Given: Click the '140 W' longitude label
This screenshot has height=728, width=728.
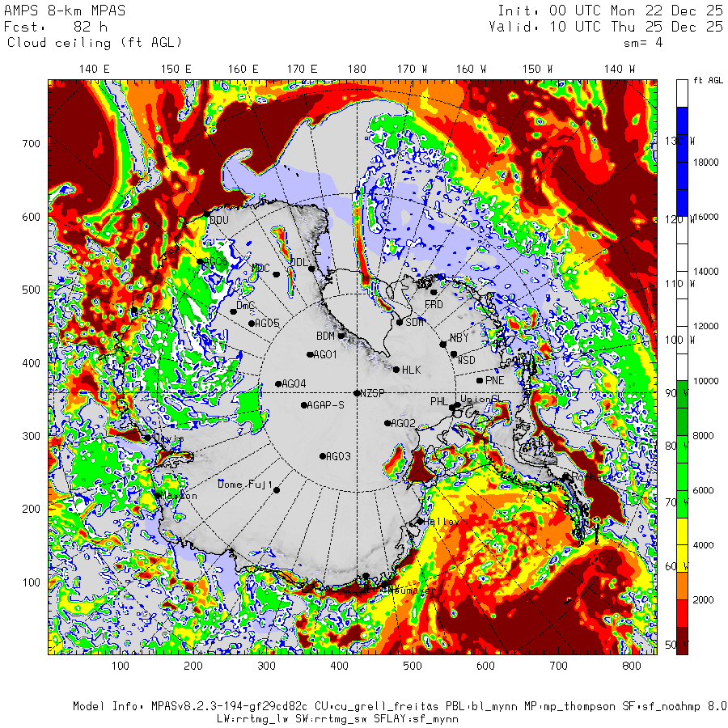Looking at the screenshot, I should pyautogui.click(x=620, y=70).
